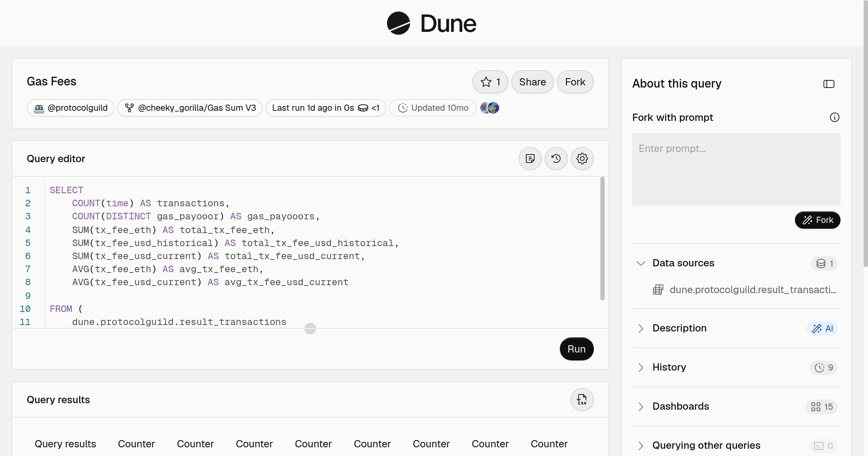Screen dimensions: 868x456
Task: Open the @protocolguild owner profile
Action: pyautogui.click(x=71, y=108)
